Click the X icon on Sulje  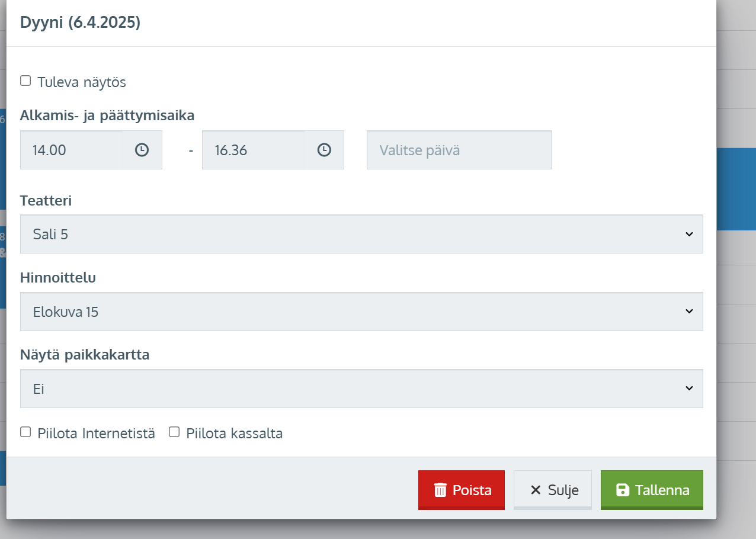pos(536,490)
